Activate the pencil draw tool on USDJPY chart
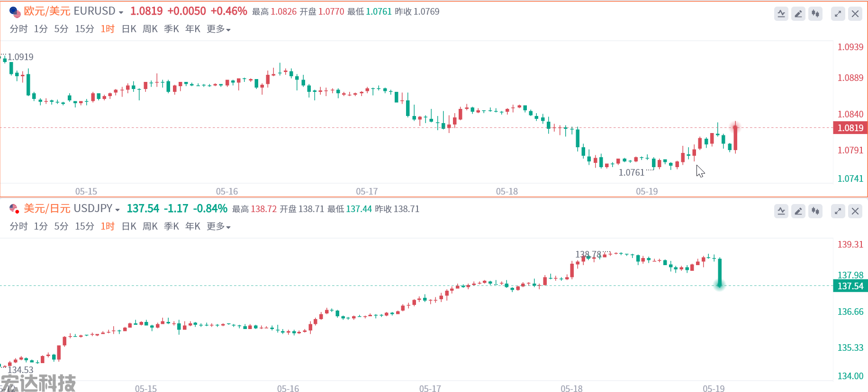Image resolution: width=868 pixels, height=392 pixels. [x=798, y=211]
